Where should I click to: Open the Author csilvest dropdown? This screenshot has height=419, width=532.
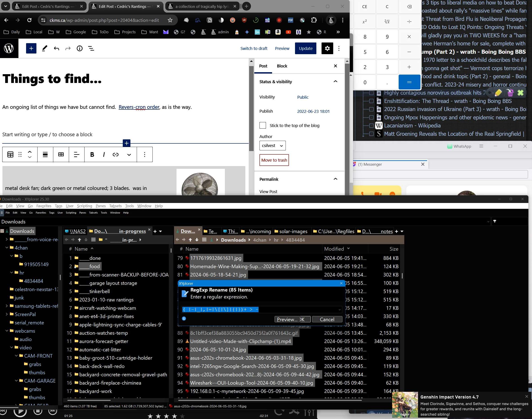point(272,145)
